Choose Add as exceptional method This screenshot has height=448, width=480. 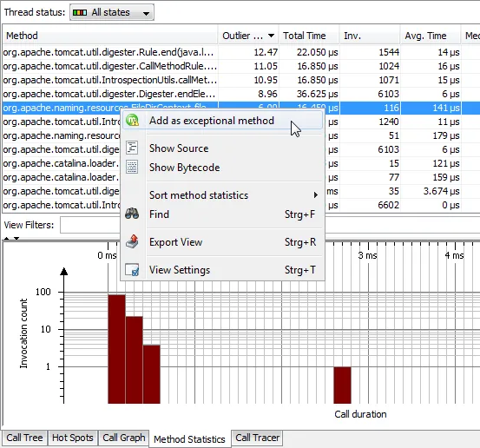point(223,121)
